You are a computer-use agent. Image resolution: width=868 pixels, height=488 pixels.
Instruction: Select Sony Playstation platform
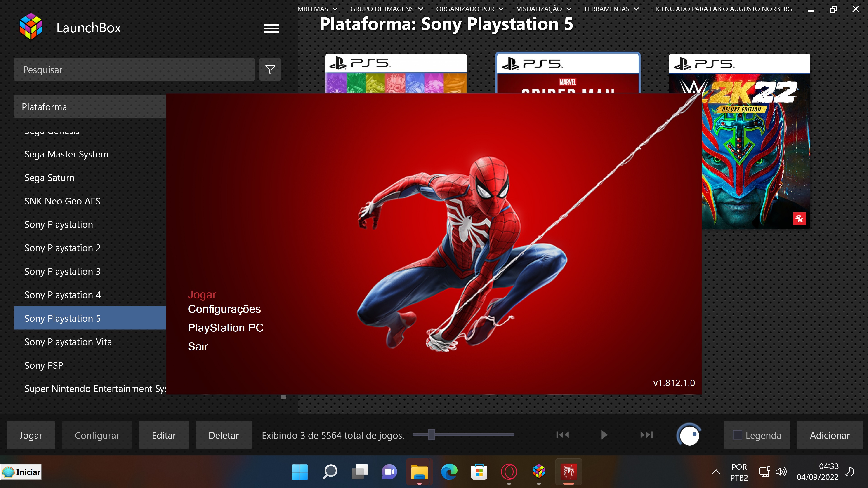pos(59,225)
